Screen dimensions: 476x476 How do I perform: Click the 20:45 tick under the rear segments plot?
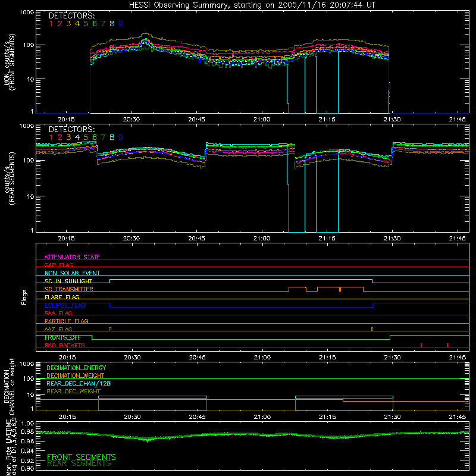tap(196, 239)
